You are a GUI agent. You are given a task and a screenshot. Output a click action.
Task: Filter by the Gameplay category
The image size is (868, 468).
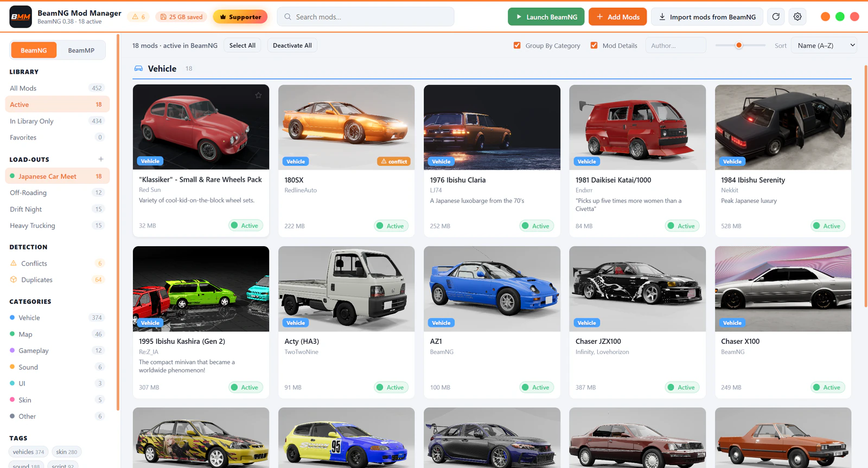pos(57,351)
